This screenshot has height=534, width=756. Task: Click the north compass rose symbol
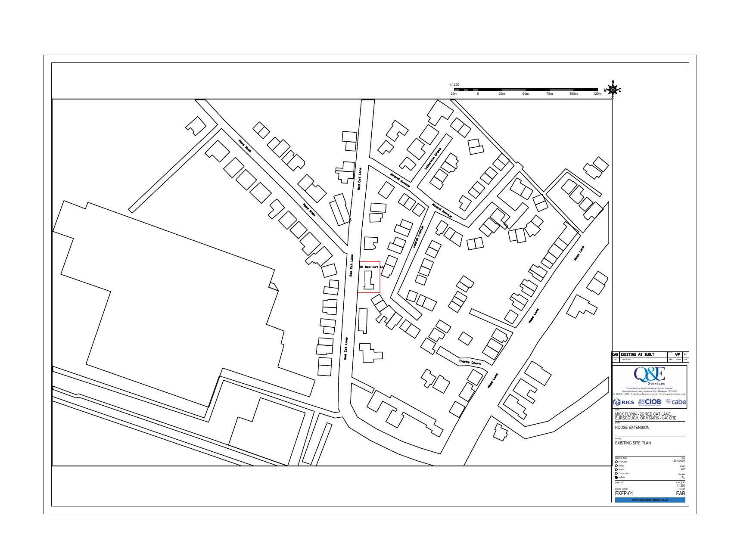point(613,90)
